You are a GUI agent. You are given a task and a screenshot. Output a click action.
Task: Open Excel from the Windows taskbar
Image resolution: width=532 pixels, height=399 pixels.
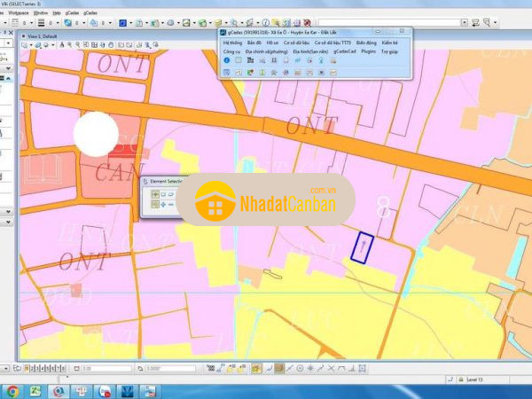pyautogui.click(x=36, y=390)
